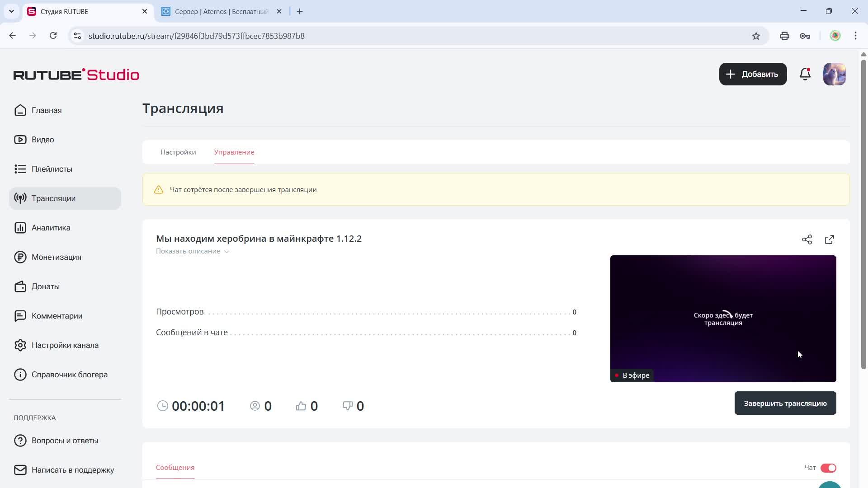The height and width of the screenshot is (488, 868).
Task: Open the notifications bell
Action: 805,74
